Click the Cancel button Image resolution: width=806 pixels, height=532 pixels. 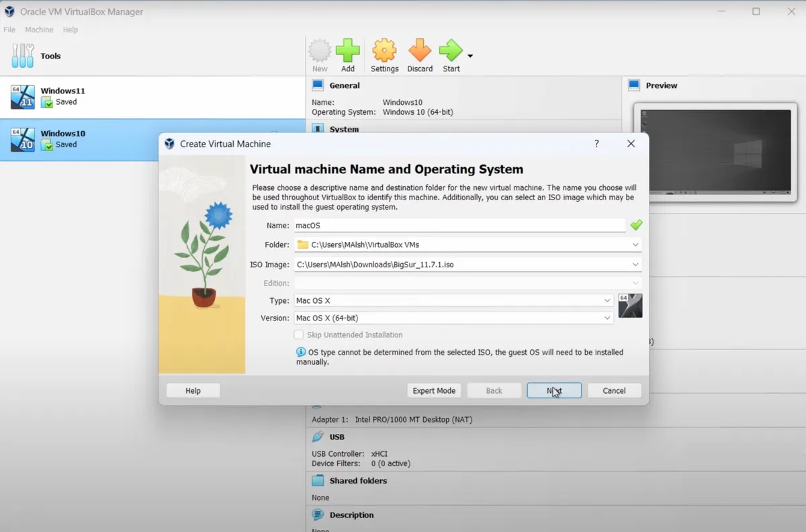pyautogui.click(x=614, y=390)
